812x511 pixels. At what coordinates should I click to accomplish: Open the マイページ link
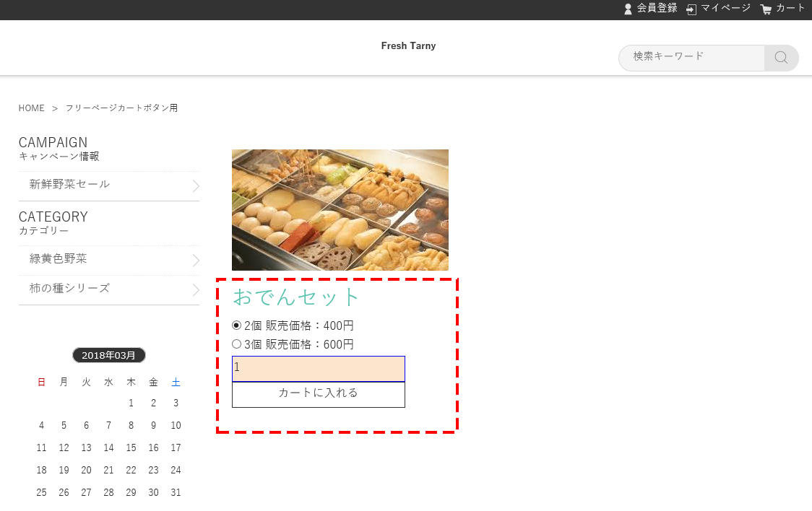pos(725,8)
